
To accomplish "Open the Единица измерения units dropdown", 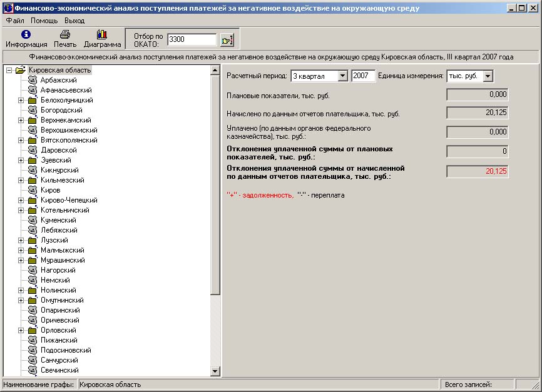I will coord(488,76).
